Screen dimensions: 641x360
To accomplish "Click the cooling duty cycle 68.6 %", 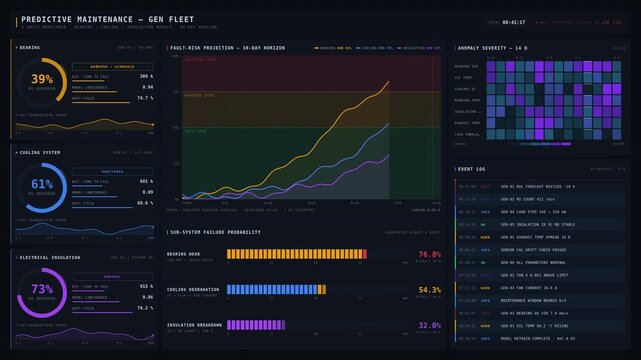I will coord(145,203).
